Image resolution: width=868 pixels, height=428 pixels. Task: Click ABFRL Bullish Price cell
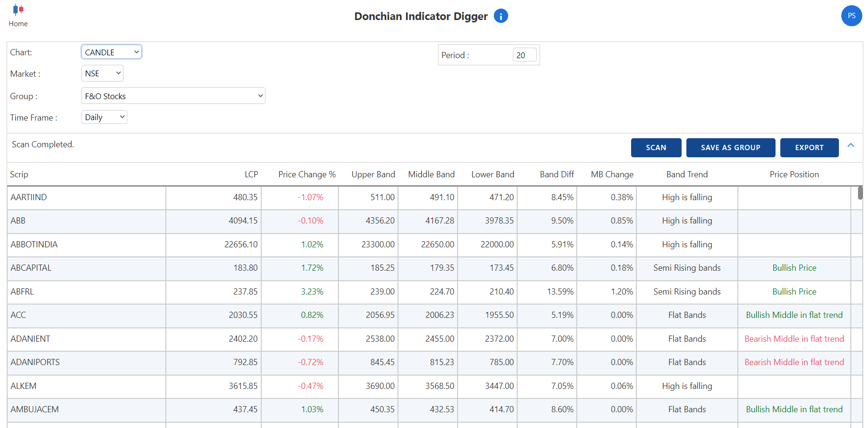[794, 292]
